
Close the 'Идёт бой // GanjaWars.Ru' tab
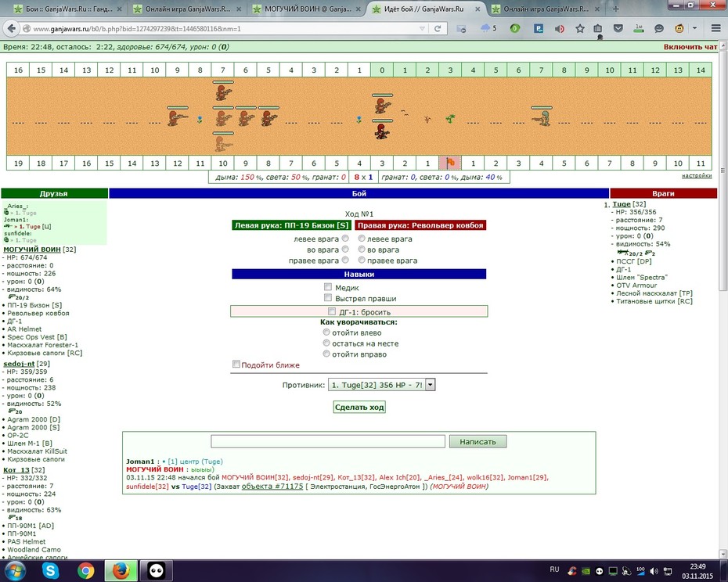tap(478, 9)
